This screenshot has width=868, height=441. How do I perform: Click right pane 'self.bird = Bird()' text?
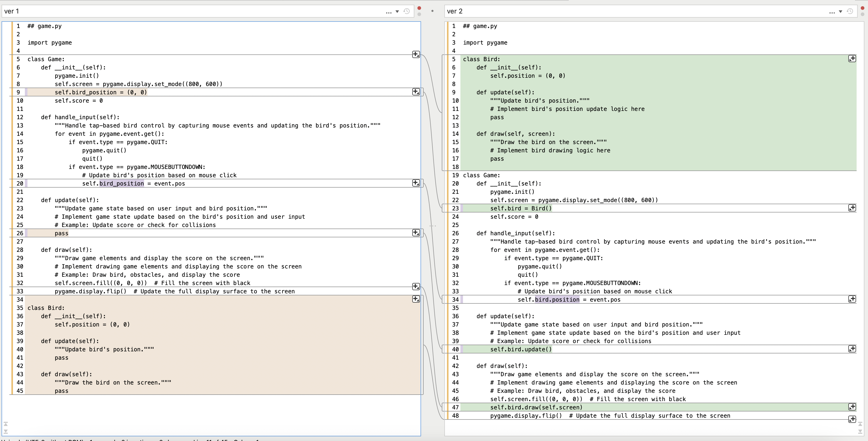point(521,208)
